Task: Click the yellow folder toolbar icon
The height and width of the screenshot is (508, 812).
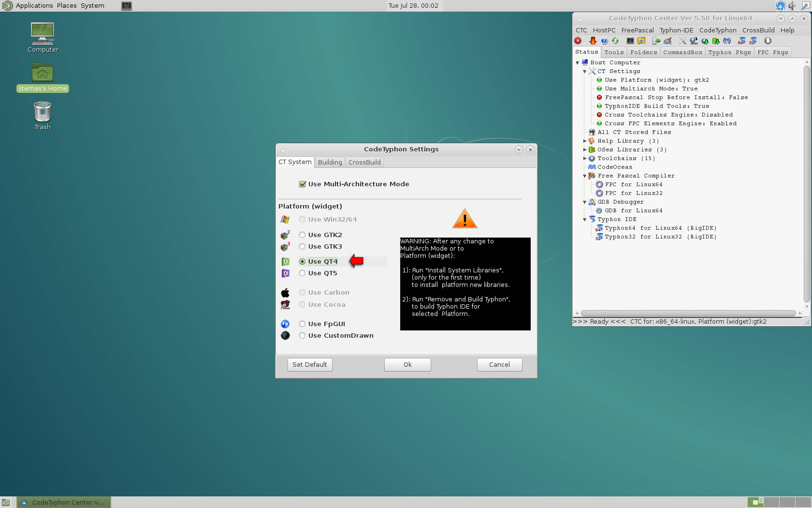Action: (x=641, y=41)
